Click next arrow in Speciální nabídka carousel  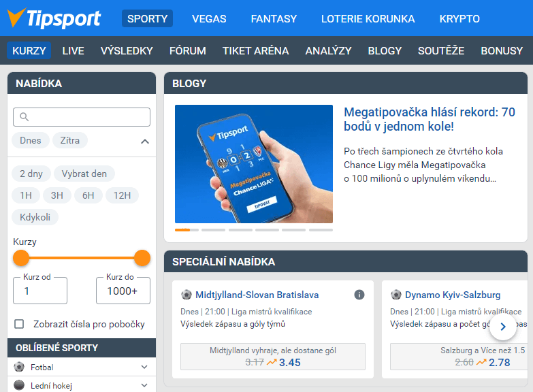(503, 327)
